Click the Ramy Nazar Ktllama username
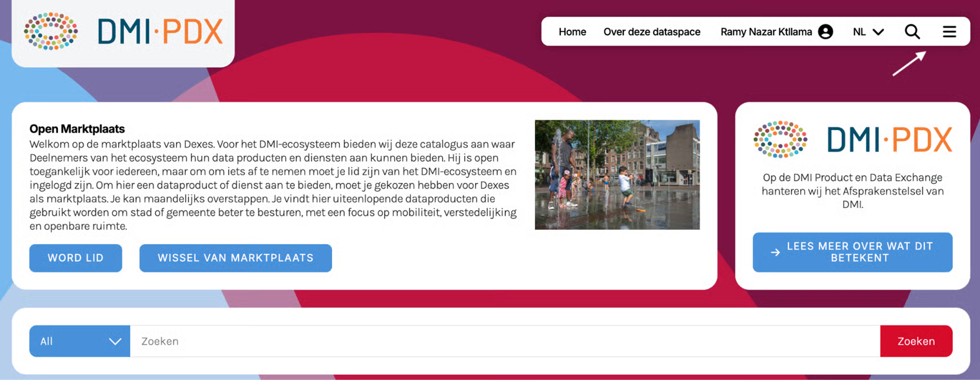Viewport: 980px width, 380px height. click(766, 32)
